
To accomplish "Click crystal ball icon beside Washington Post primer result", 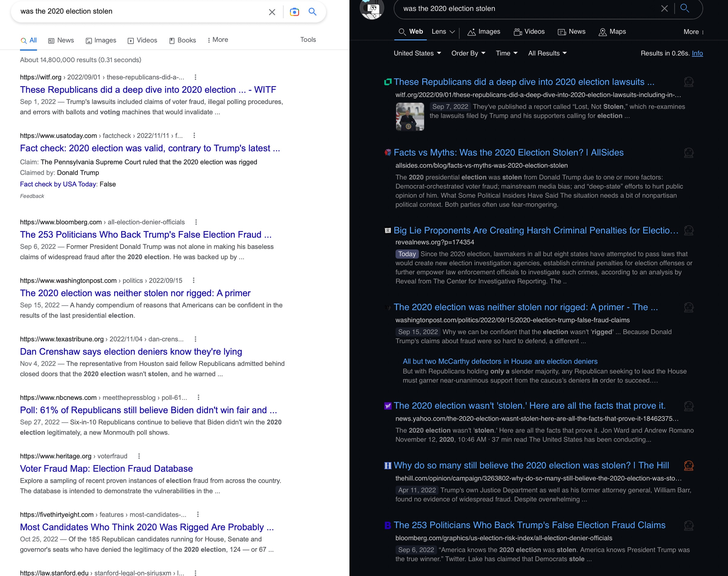I will click(x=689, y=307).
